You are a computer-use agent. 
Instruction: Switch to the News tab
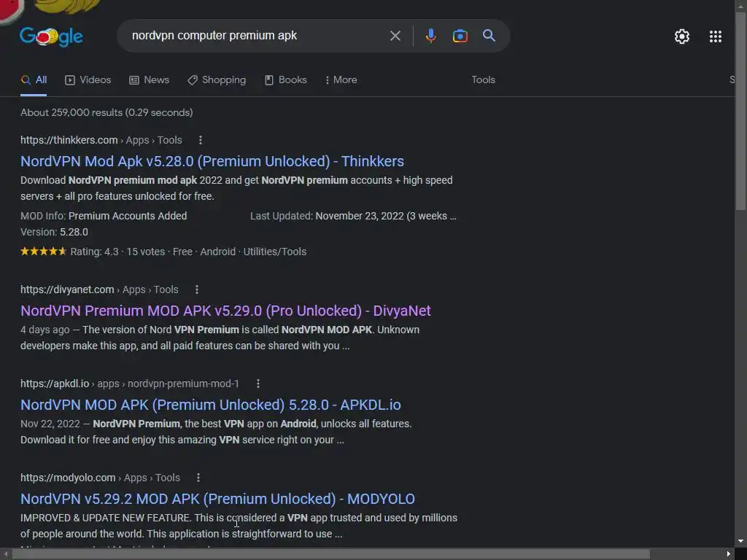(149, 80)
